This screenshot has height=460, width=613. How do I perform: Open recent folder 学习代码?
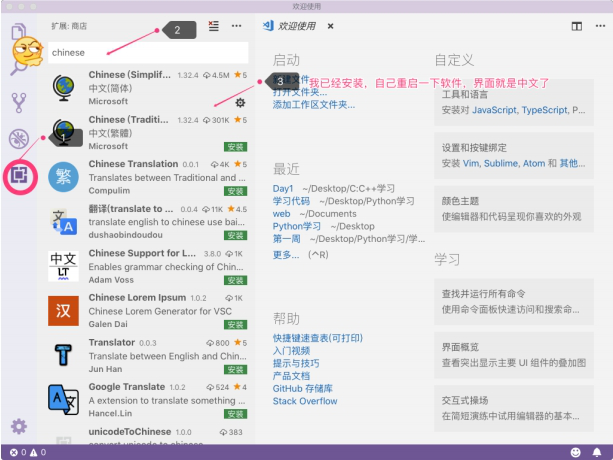coord(291,201)
